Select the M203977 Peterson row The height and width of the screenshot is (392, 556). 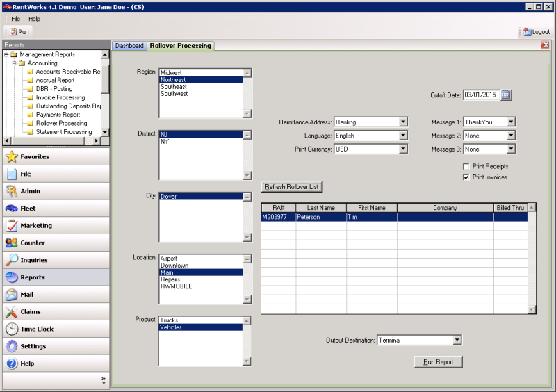[394, 217]
